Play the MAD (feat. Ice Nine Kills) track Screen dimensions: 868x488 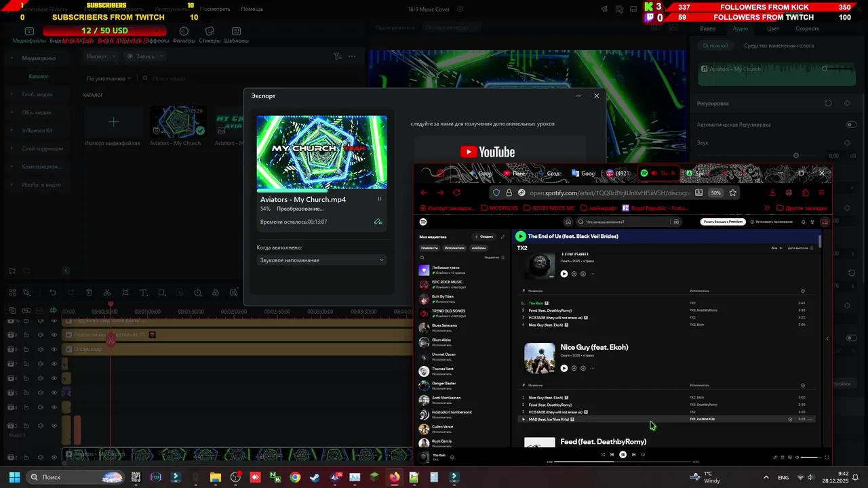tap(524, 419)
